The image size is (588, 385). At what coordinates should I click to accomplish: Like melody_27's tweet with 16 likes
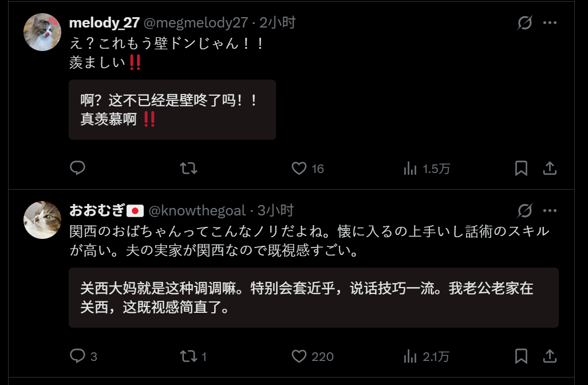tap(307, 168)
